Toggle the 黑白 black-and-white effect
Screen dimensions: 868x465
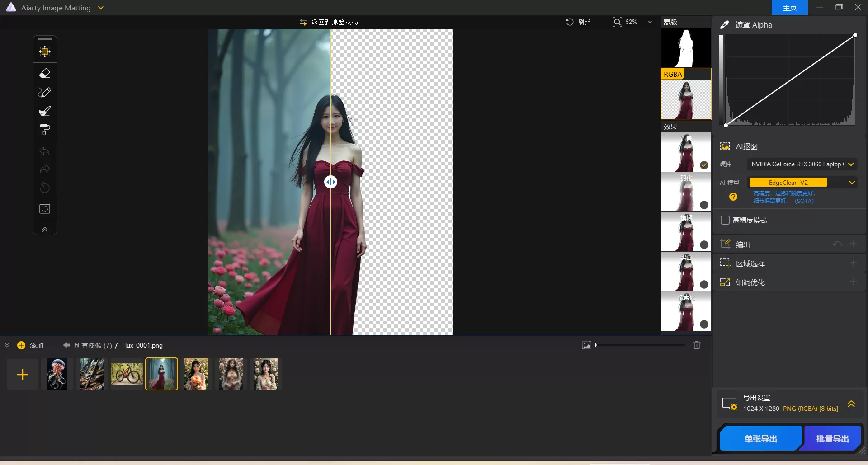tap(704, 284)
